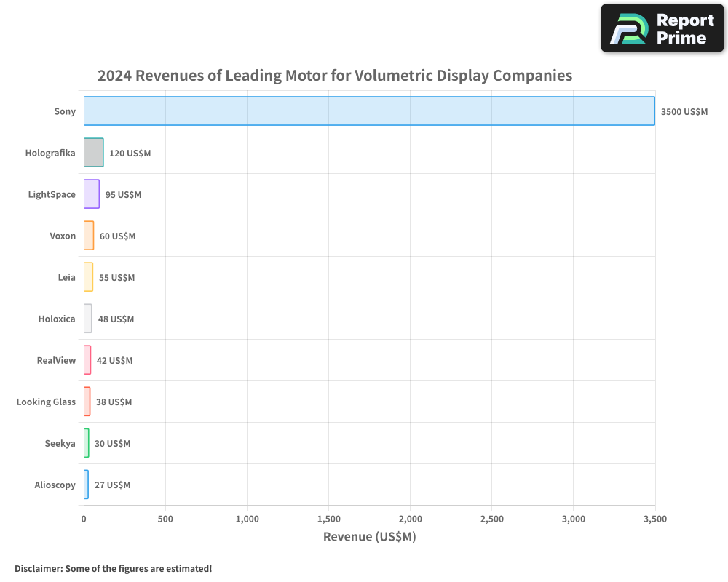728x582 pixels.
Task: Select the Holografika revenue bar
Action: point(93,153)
